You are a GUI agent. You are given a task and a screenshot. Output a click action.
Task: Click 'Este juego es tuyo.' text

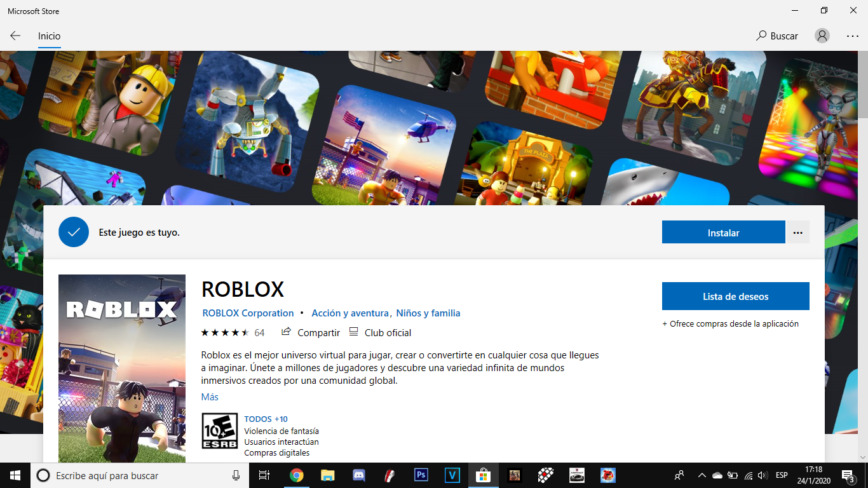(x=139, y=233)
